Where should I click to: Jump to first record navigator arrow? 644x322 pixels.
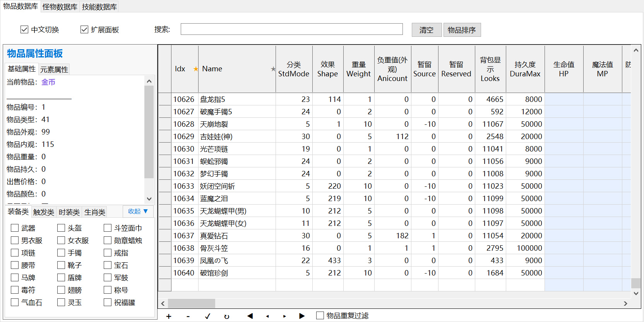[250, 316]
